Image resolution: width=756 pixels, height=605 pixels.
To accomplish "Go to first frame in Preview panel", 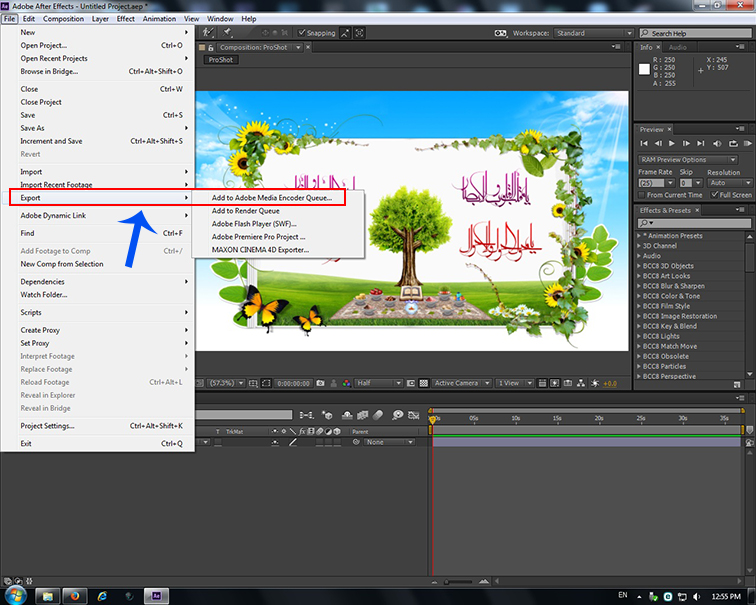I will (644, 143).
